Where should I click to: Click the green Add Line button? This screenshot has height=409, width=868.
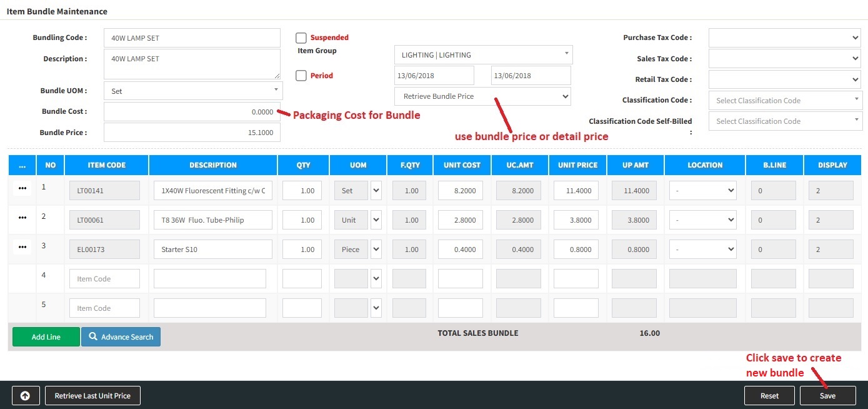click(46, 336)
